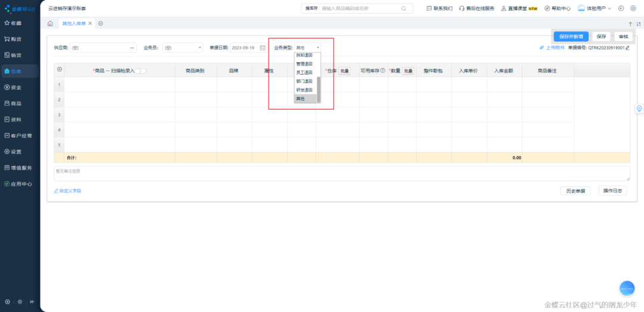Switch to the 其他入库单 tab
Image resolution: width=644 pixels, height=312 pixels.
click(x=74, y=23)
